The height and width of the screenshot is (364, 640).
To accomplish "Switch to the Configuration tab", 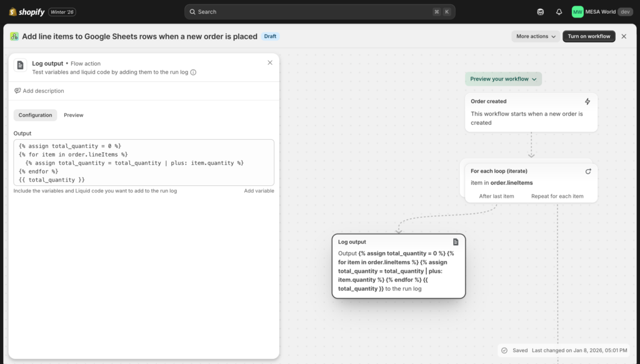I will pyautogui.click(x=35, y=115).
